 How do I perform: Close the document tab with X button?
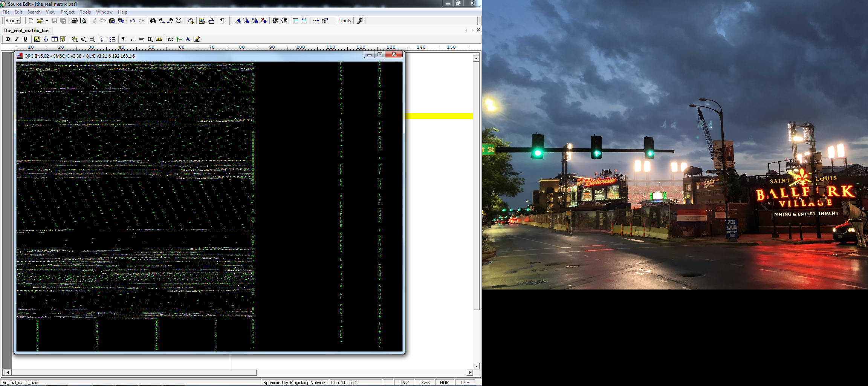click(x=478, y=30)
